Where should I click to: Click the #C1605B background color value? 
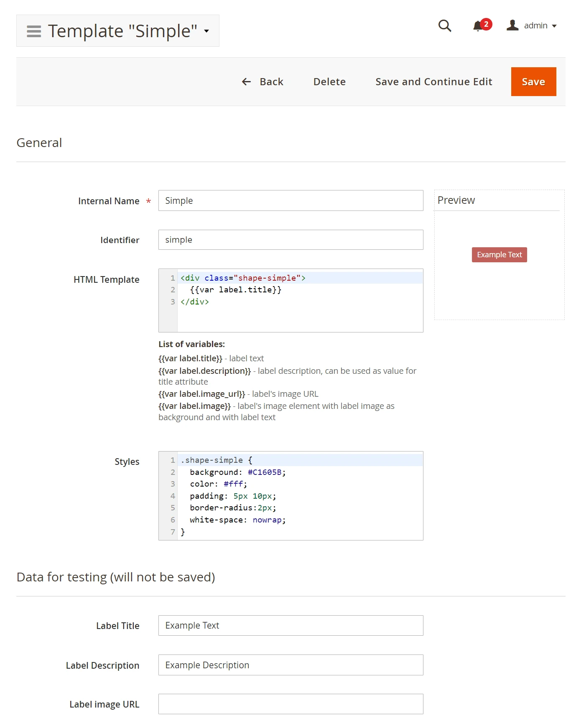coord(265,472)
